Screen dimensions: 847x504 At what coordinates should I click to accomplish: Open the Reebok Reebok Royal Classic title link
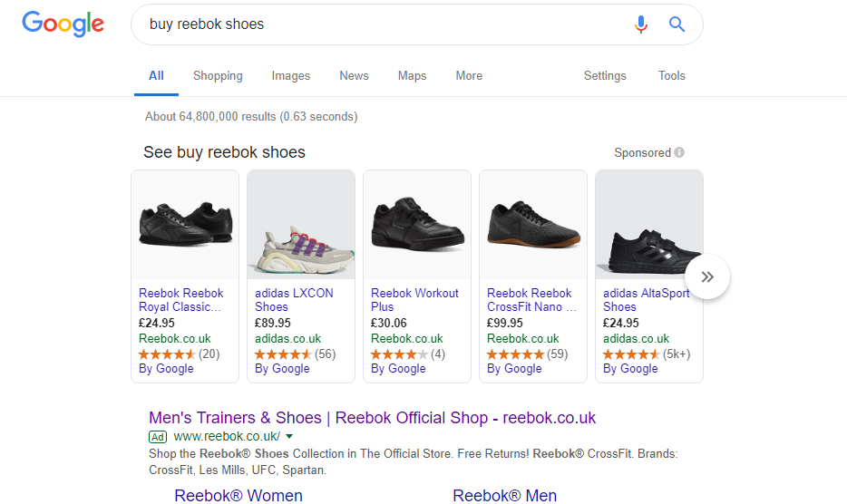click(x=181, y=300)
